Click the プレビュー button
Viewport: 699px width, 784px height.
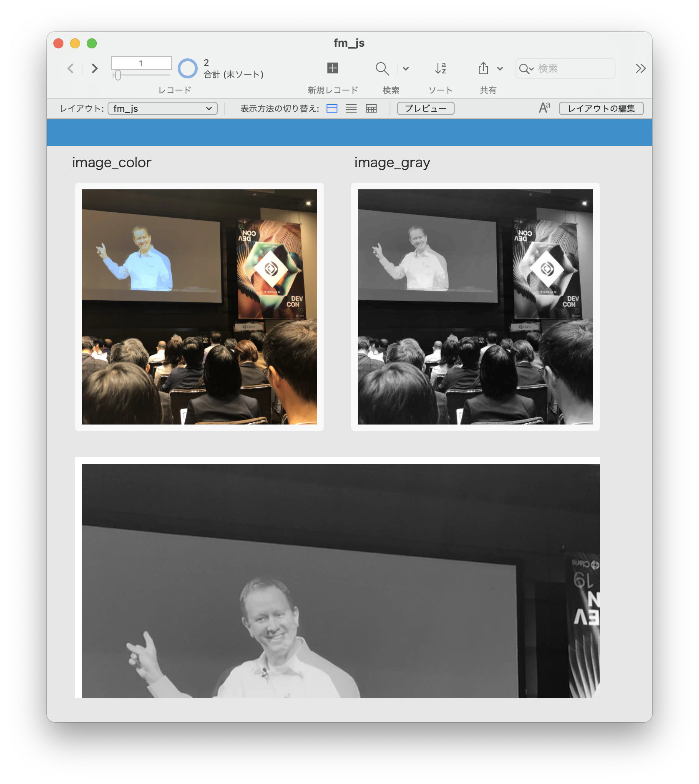[x=426, y=108]
